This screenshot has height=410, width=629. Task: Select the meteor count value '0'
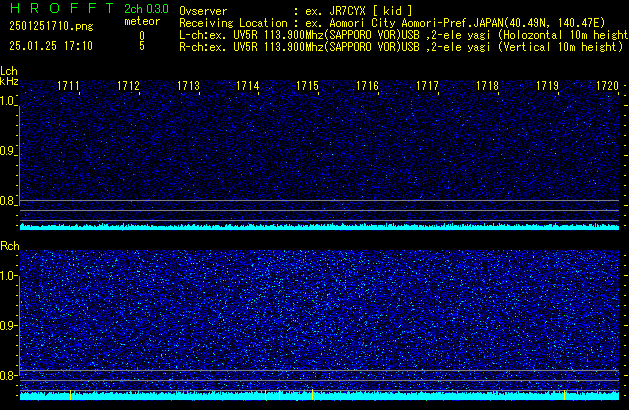point(142,36)
